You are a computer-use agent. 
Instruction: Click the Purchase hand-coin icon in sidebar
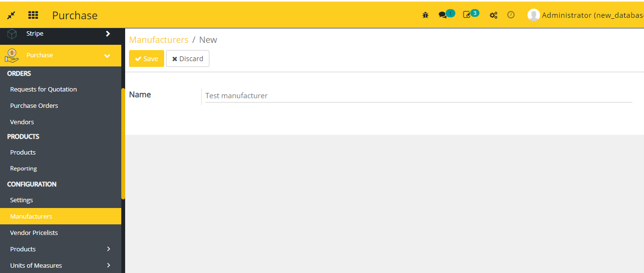(x=12, y=55)
